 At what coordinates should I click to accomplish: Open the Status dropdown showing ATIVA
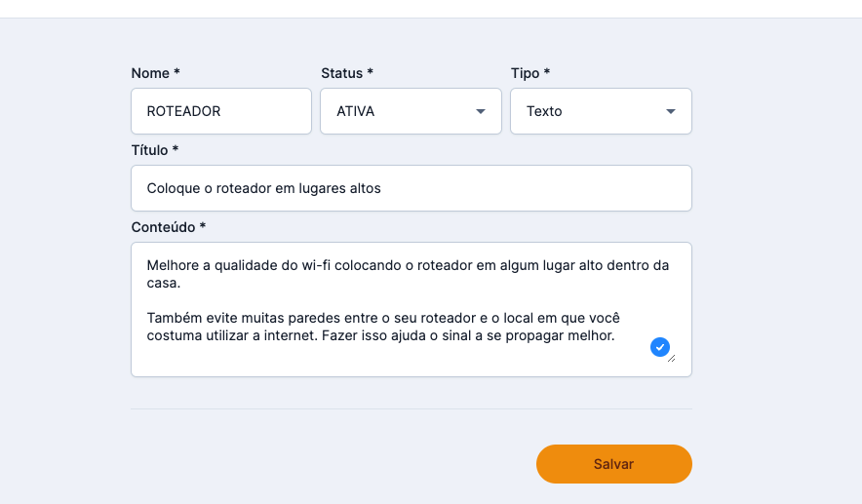click(411, 111)
